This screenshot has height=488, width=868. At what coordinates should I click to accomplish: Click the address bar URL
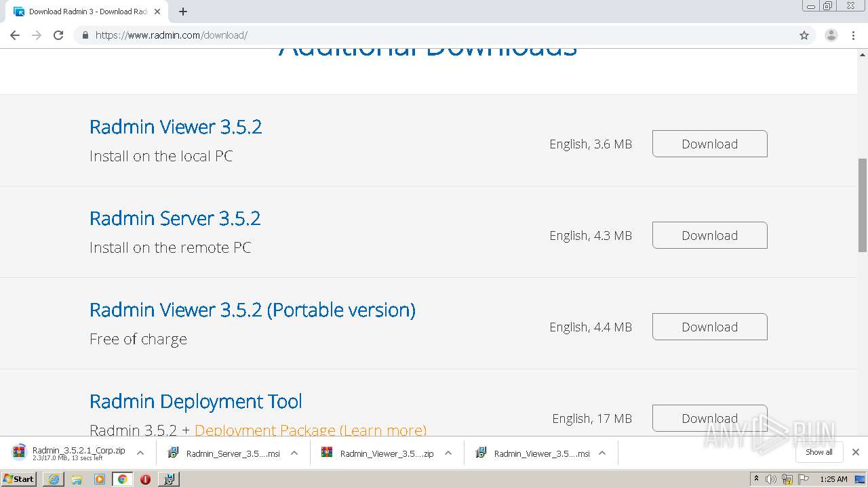[172, 35]
